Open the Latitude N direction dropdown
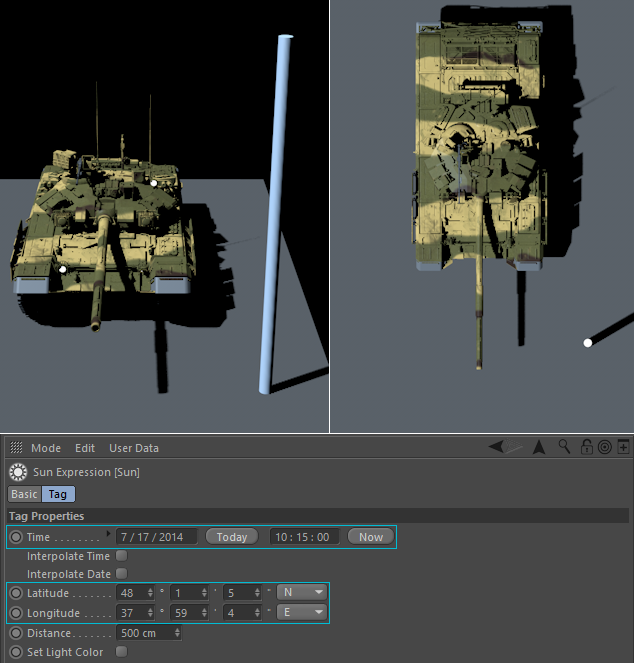 [x=303, y=593]
